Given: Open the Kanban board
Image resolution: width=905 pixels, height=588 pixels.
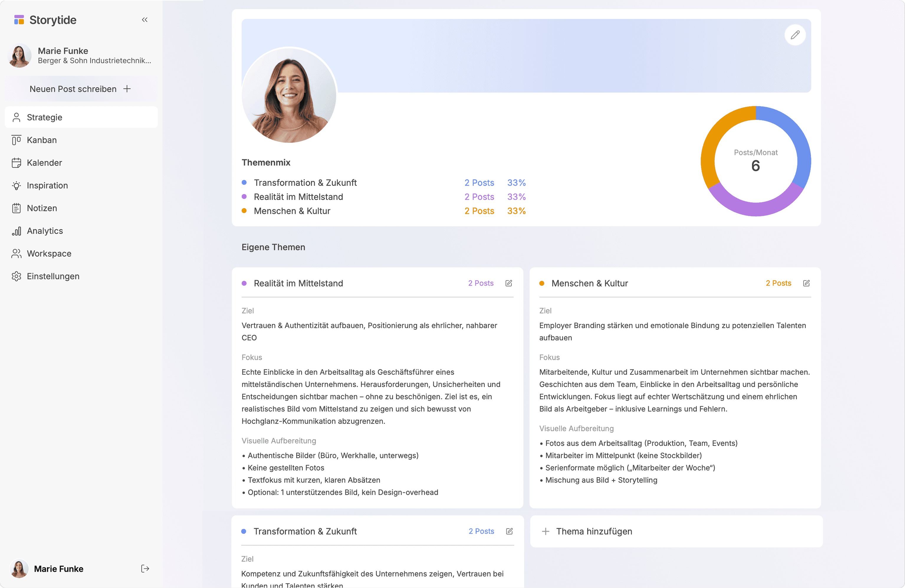Looking at the screenshot, I should pos(42,140).
